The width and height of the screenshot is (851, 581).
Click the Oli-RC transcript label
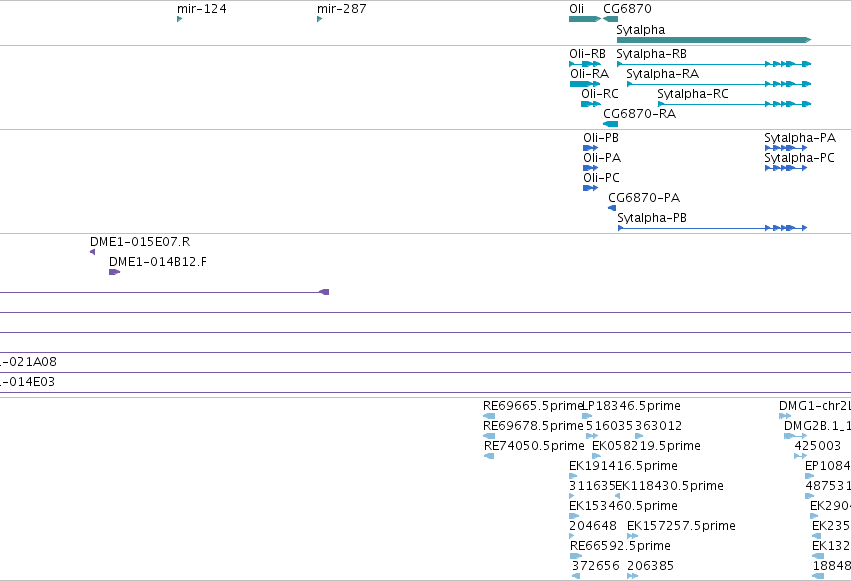pyautogui.click(x=600, y=94)
